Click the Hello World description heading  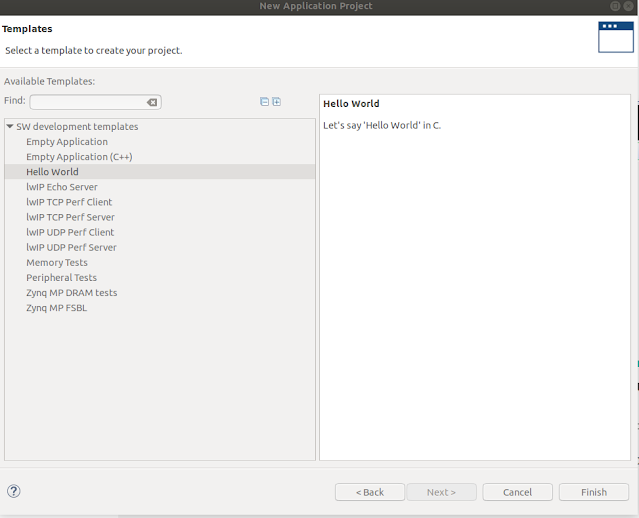tap(351, 104)
